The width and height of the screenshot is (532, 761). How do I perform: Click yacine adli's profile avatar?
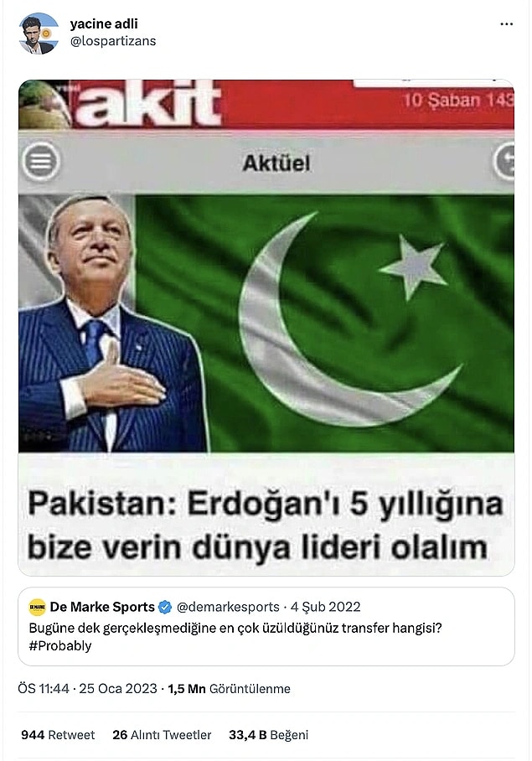point(39,34)
